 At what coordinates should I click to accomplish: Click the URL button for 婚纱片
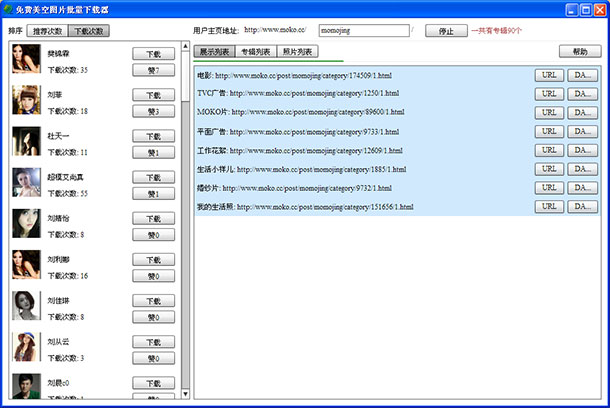[x=549, y=188]
